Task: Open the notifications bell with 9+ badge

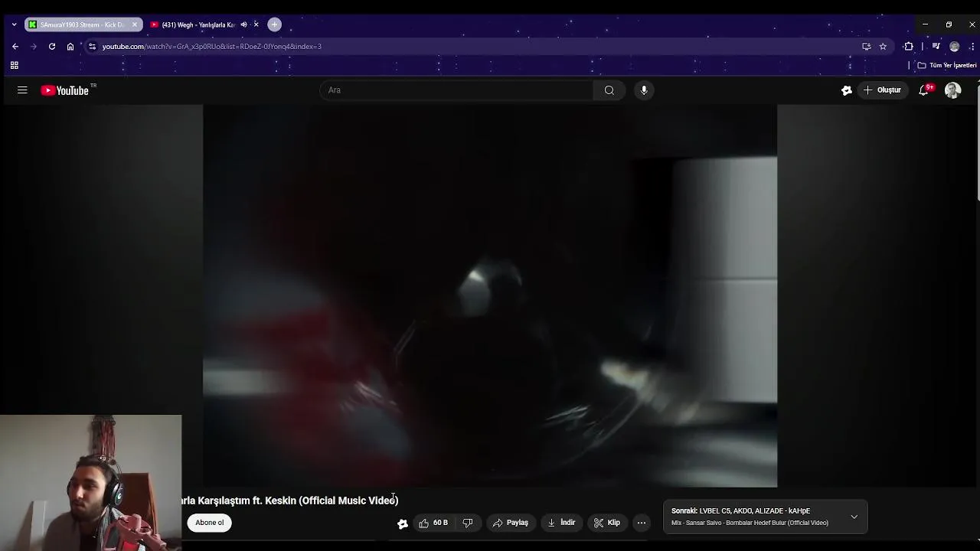Action: point(924,90)
